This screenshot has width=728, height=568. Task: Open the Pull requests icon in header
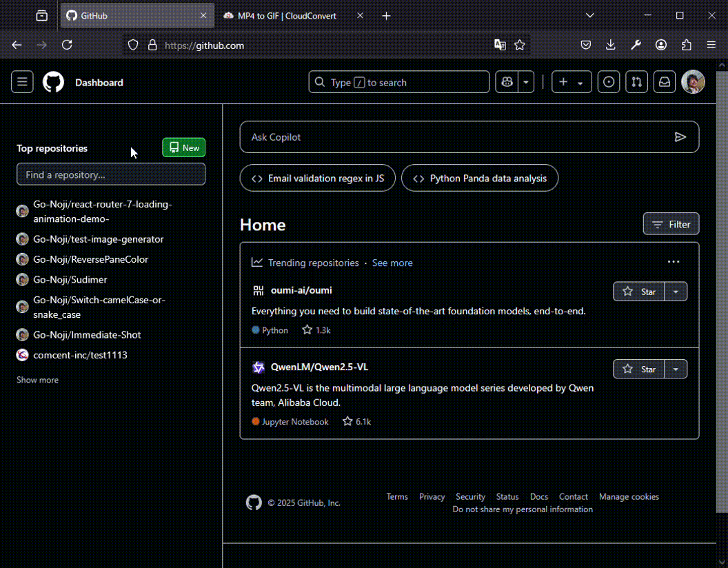636,82
